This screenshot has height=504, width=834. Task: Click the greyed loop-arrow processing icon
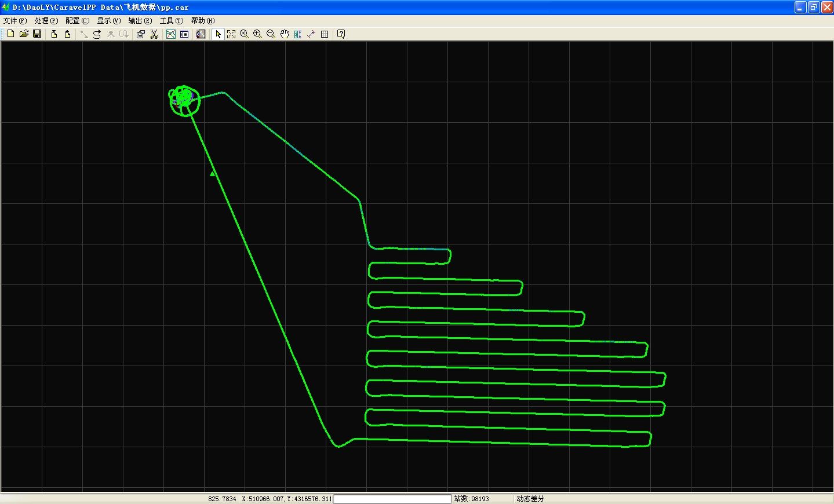click(123, 34)
